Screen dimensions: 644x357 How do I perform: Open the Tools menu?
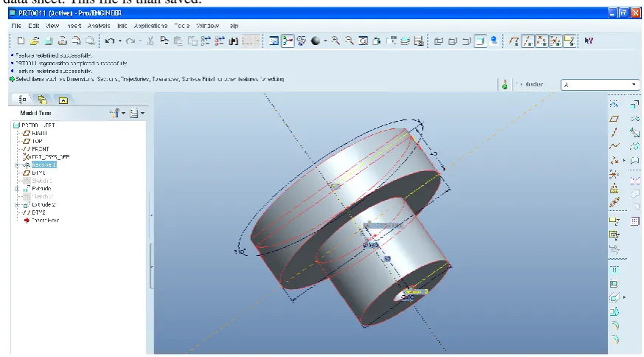pyautogui.click(x=182, y=26)
